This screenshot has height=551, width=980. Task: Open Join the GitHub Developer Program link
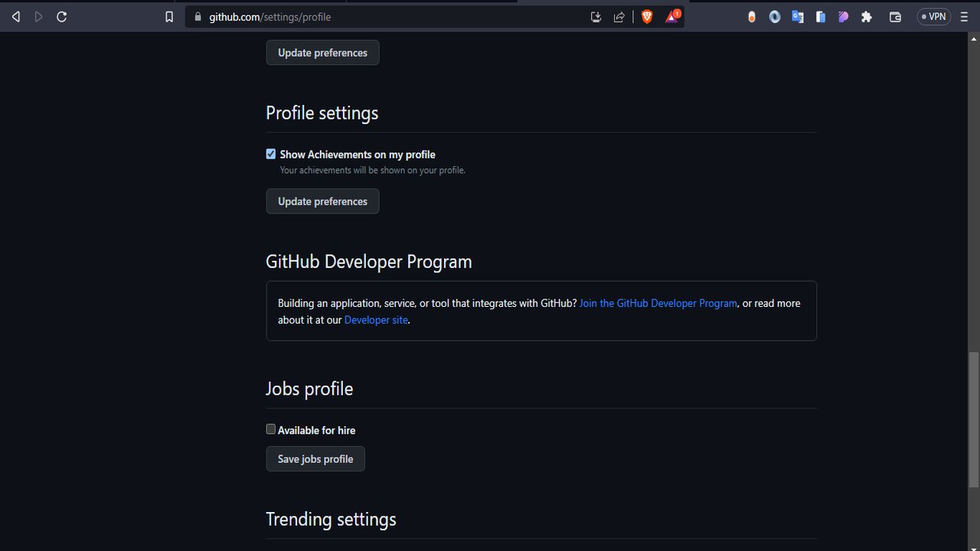coord(658,303)
